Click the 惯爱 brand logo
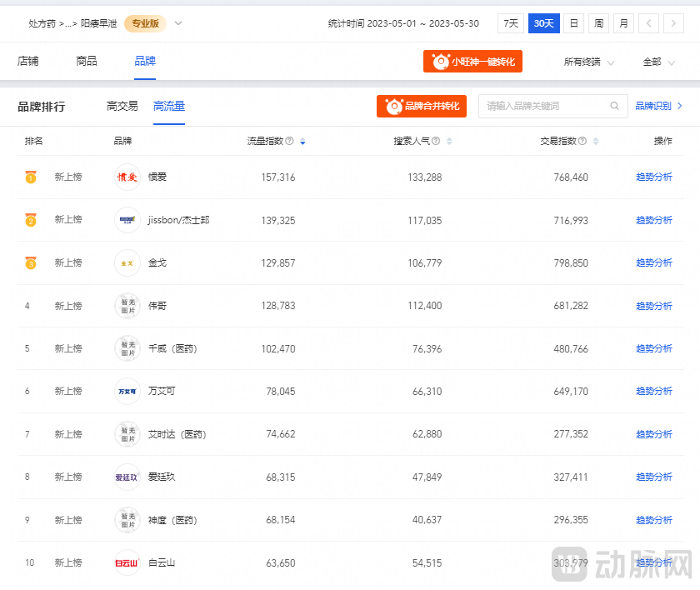700x590 pixels. pyautogui.click(x=127, y=177)
